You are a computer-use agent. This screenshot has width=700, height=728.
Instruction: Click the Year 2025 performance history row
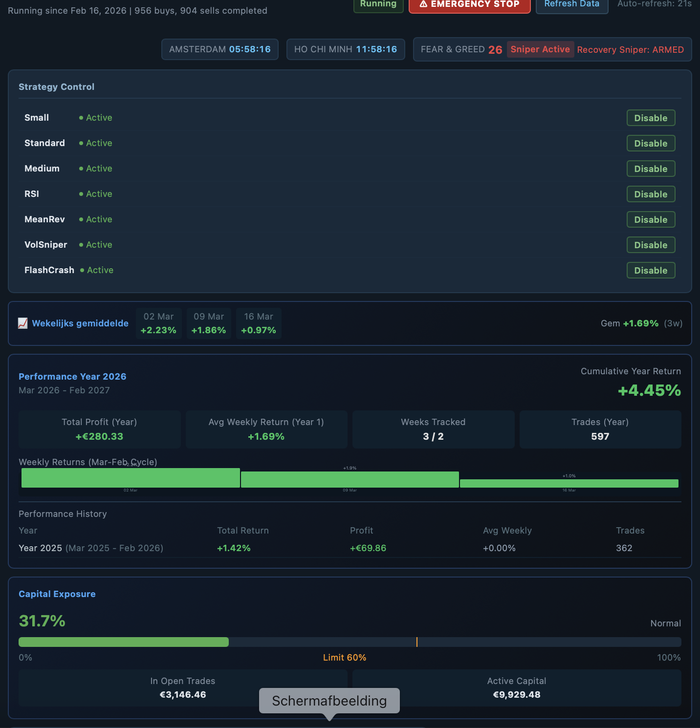coord(90,548)
